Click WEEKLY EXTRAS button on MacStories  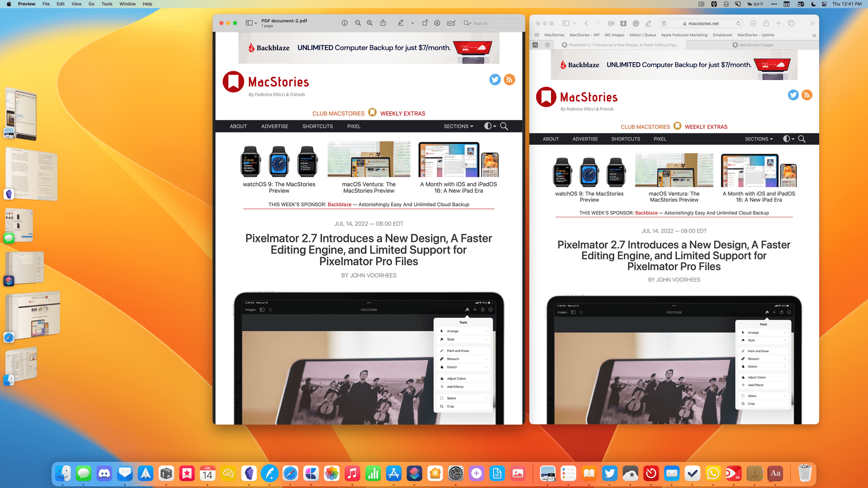(705, 126)
